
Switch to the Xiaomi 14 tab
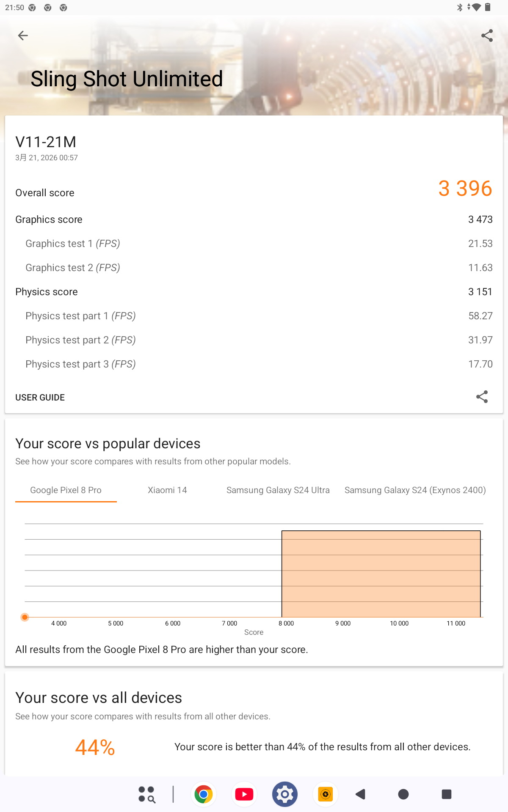(x=167, y=490)
